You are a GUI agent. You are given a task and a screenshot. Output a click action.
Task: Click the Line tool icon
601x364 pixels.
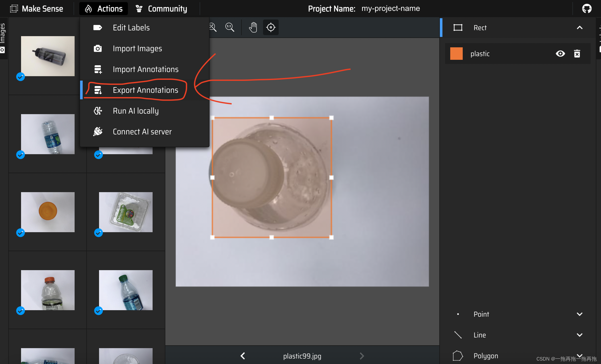458,335
